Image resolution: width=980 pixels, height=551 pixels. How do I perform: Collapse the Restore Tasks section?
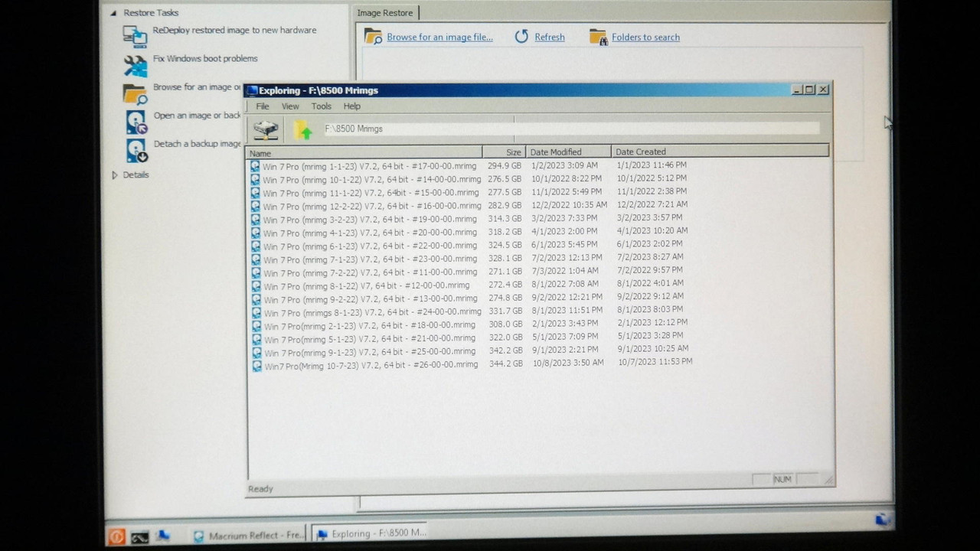pyautogui.click(x=113, y=13)
